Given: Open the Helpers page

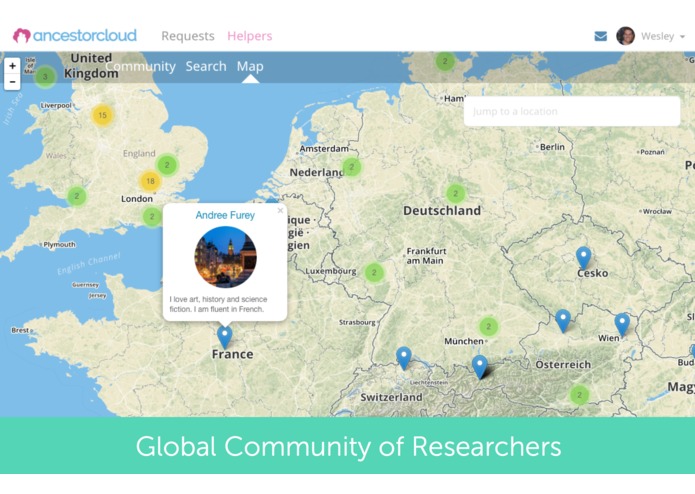Looking at the screenshot, I should coord(250,36).
